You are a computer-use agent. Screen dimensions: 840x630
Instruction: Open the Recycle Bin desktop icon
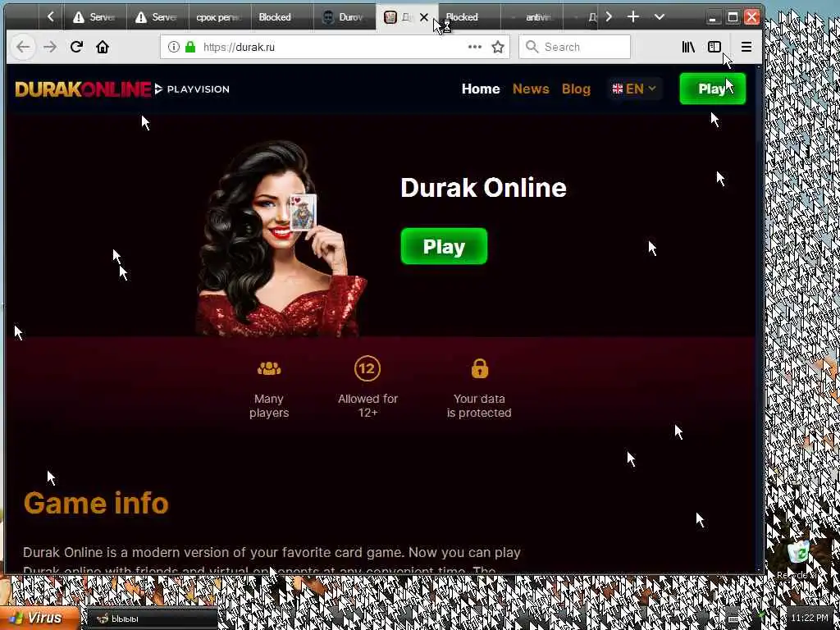[x=798, y=559]
